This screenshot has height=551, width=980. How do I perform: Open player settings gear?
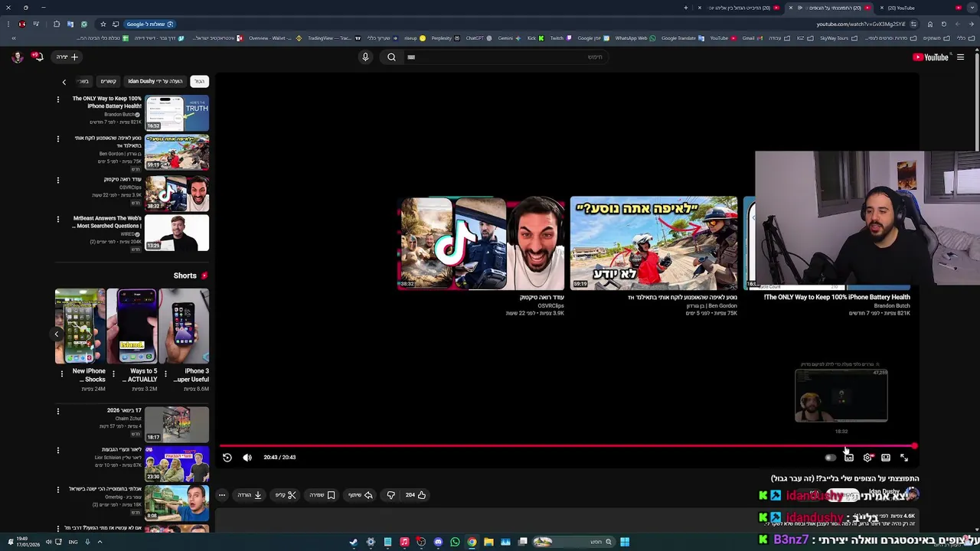click(867, 458)
